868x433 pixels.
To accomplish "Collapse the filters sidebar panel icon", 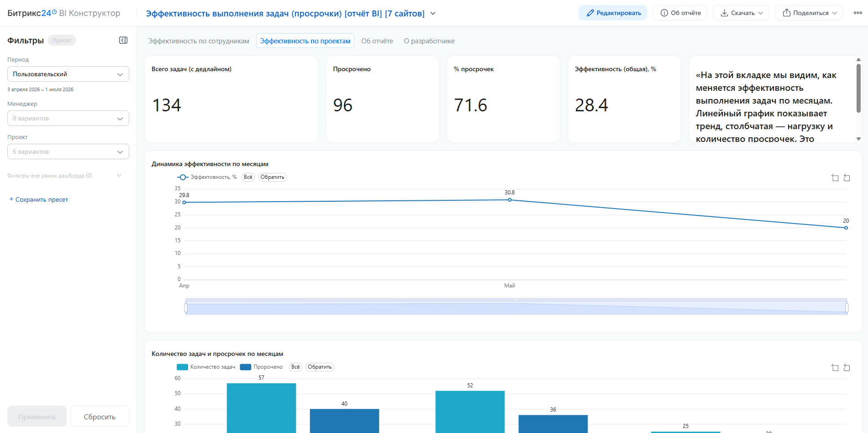I will point(123,40).
